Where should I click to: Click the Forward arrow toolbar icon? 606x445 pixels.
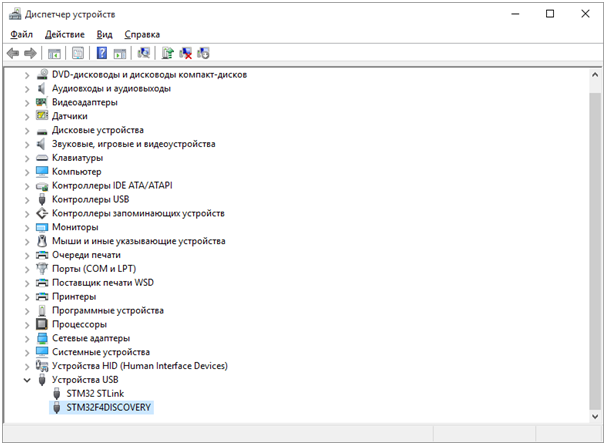[x=30, y=53]
